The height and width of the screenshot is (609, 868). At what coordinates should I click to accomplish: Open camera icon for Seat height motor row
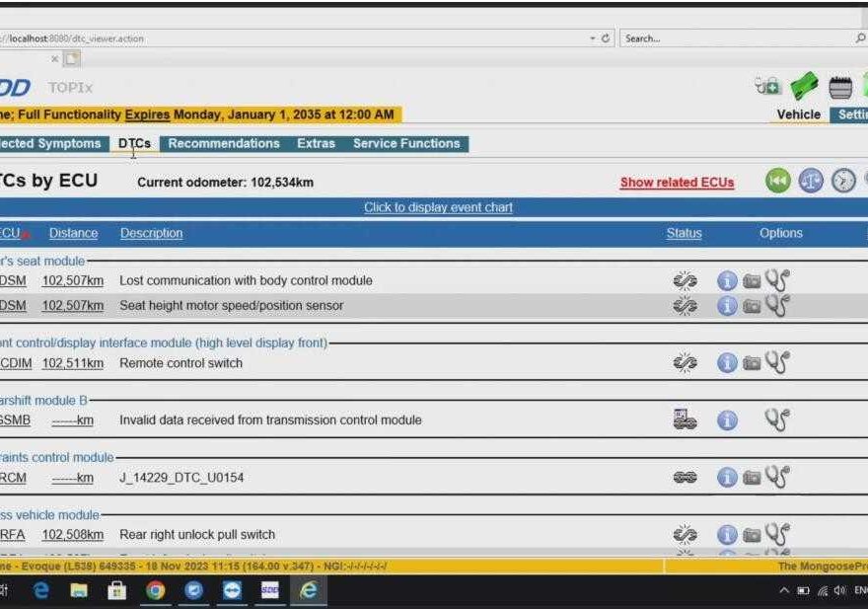click(x=752, y=306)
